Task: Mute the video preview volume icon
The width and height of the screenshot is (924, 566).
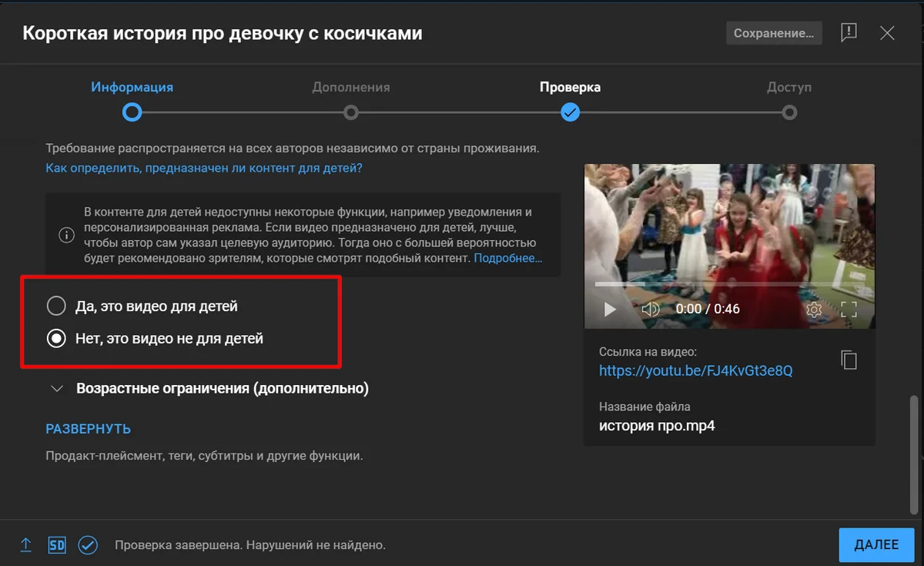Action: click(x=651, y=309)
